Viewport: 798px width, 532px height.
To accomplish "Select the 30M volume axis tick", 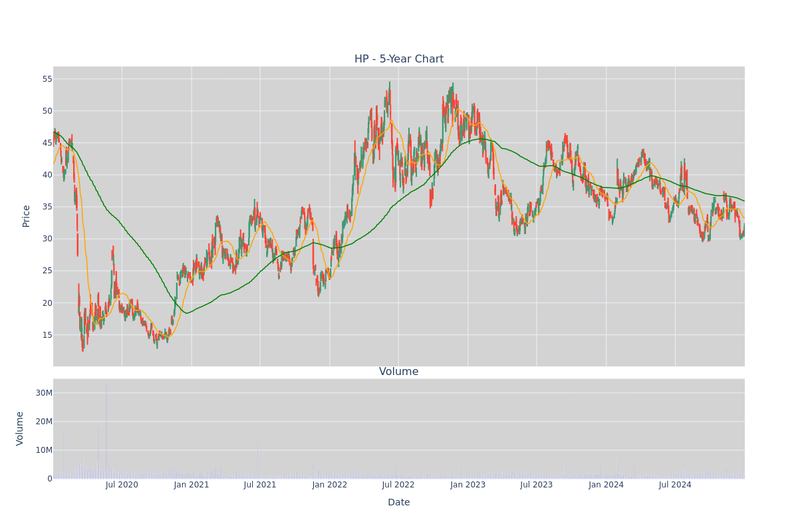I will pos(44,393).
